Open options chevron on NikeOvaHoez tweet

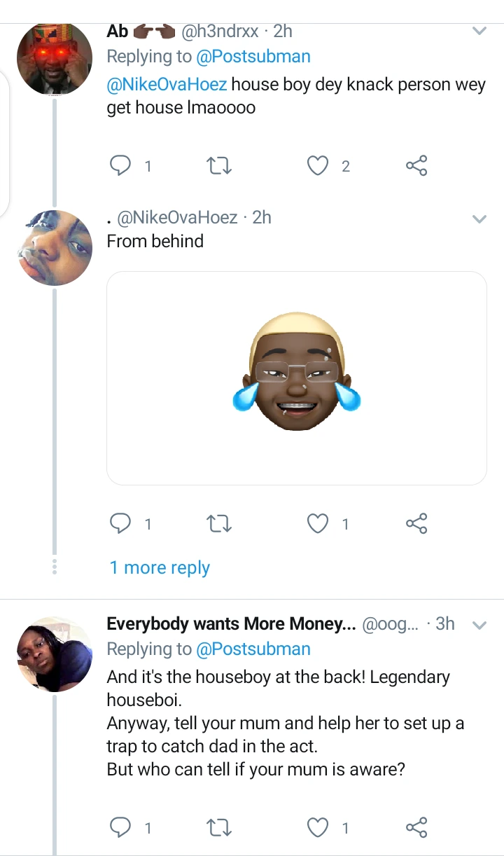[479, 219]
